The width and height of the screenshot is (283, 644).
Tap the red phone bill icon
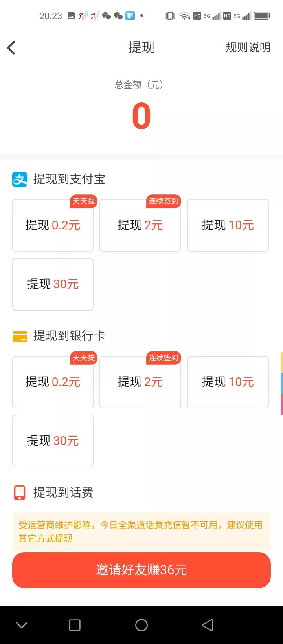point(20,492)
